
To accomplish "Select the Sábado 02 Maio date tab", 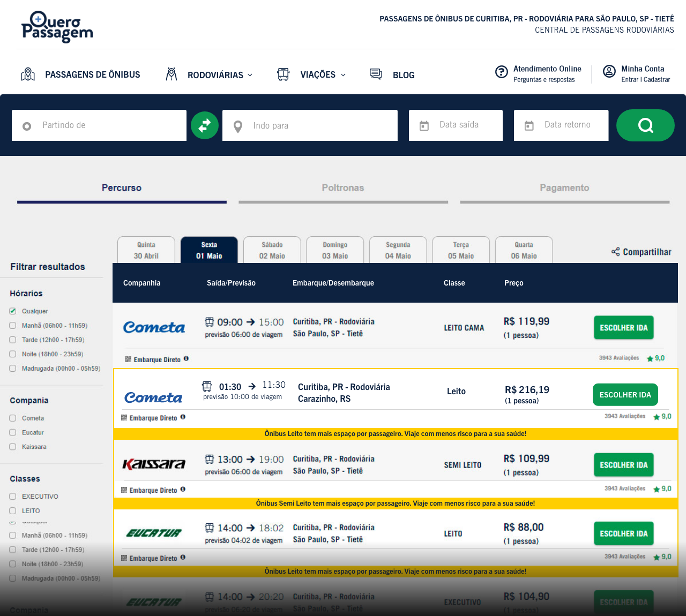I will pos(272,250).
